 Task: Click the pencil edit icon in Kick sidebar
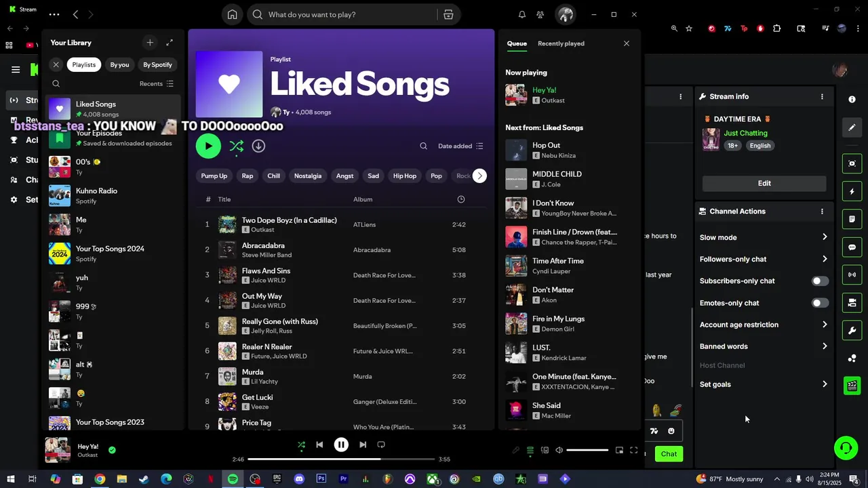(x=852, y=127)
